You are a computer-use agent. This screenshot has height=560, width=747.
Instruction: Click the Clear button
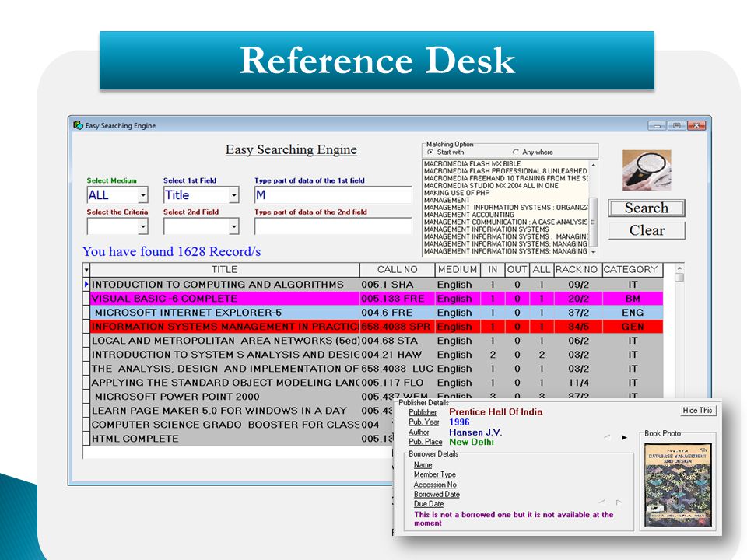[x=647, y=230]
